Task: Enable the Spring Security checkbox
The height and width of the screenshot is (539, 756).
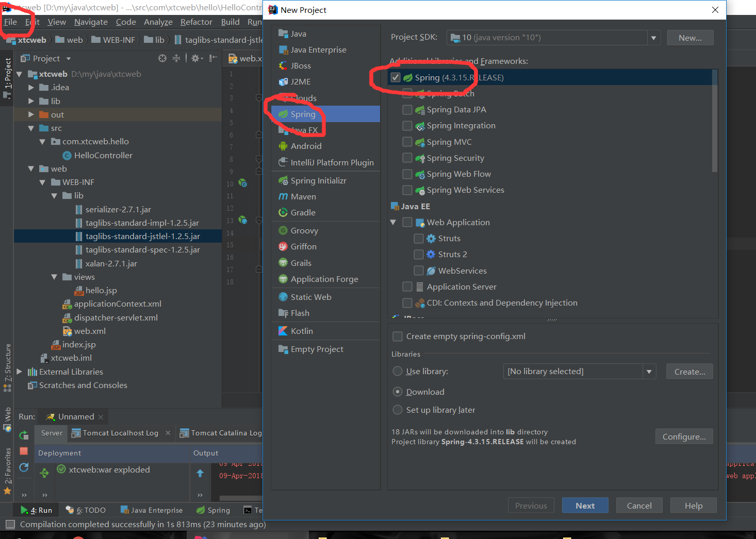Action: click(x=407, y=158)
